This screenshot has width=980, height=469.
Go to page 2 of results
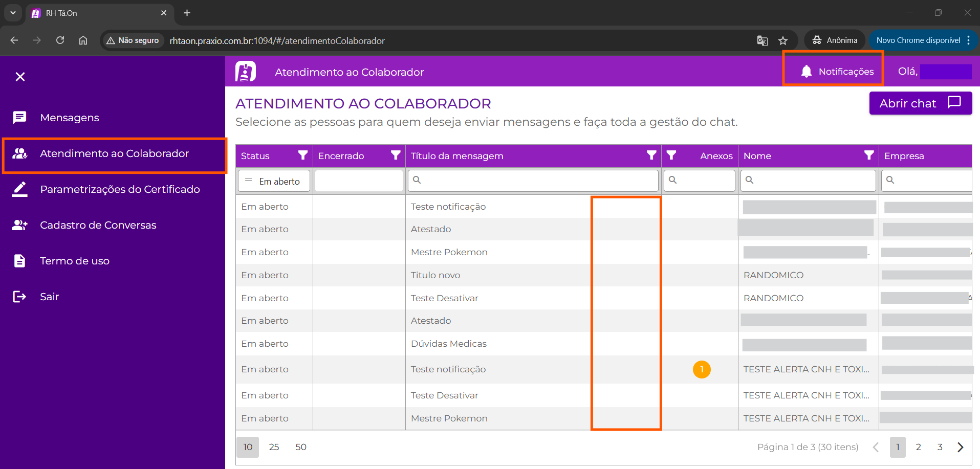pyautogui.click(x=919, y=447)
